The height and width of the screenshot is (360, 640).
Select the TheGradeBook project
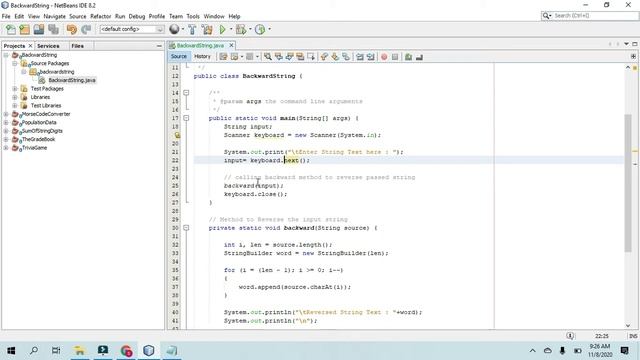point(38,139)
